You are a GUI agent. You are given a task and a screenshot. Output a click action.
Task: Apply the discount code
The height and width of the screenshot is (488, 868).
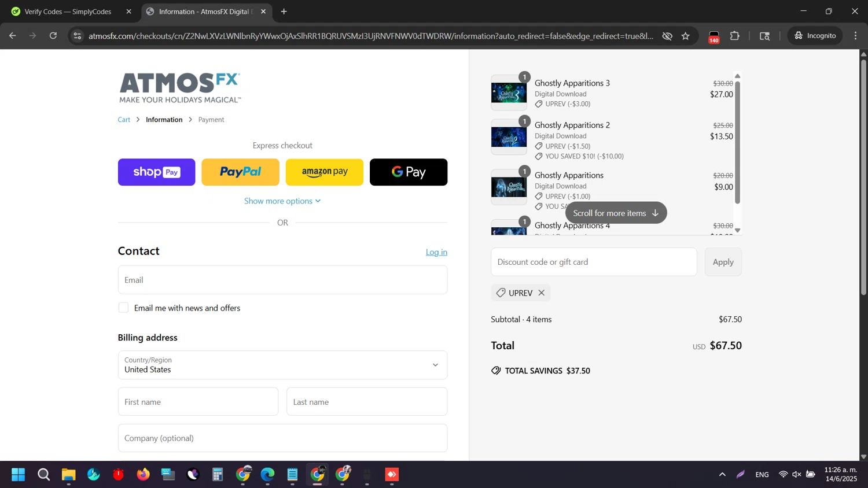click(723, 262)
